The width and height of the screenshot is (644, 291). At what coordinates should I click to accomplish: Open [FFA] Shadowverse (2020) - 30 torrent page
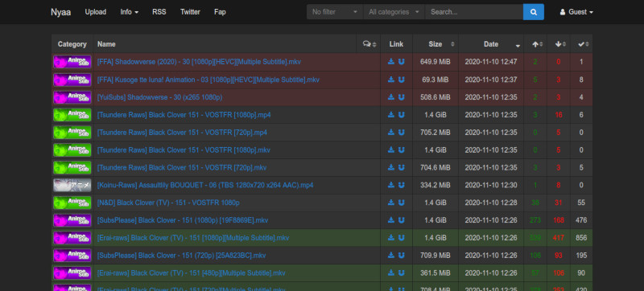click(199, 62)
